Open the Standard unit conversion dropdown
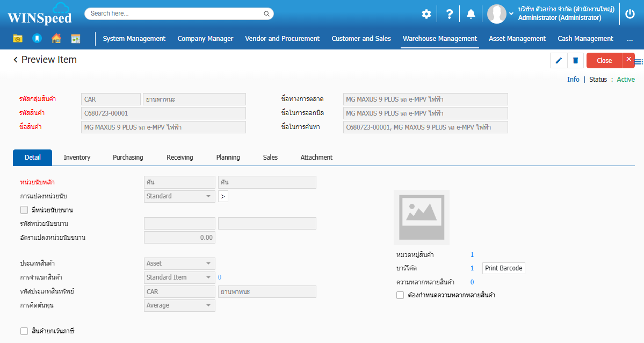This screenshot has width=644, height=343. click(x=179, y=196)
